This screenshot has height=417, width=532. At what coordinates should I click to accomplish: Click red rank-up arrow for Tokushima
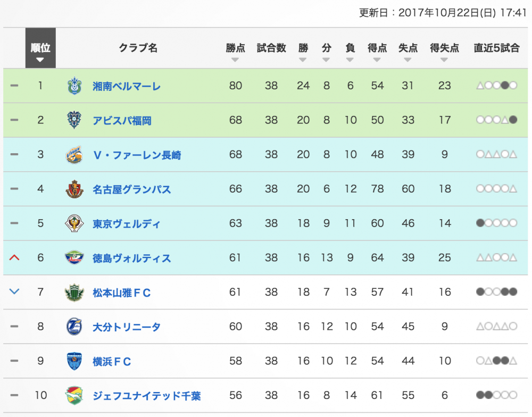point(14,257)
